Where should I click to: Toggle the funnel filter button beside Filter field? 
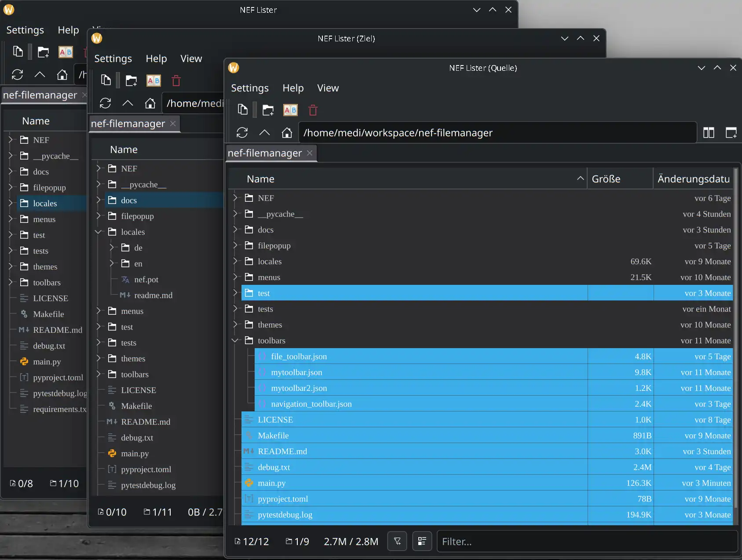pyautogui.click(x=397, y=541)
